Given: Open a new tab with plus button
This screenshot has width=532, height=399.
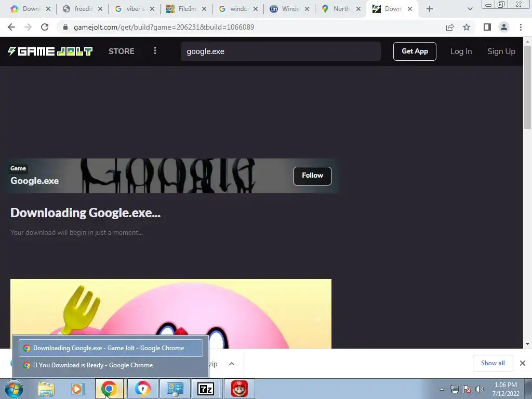Looking at the screenshot, I should (x=430, y=9).
